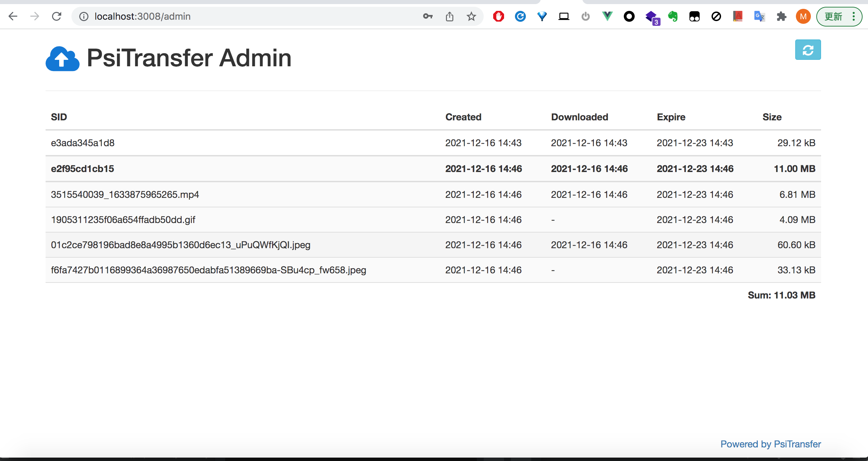Open the Vue devtools extension icon
This screenshot has width=868, height=461.
(607, 16)
